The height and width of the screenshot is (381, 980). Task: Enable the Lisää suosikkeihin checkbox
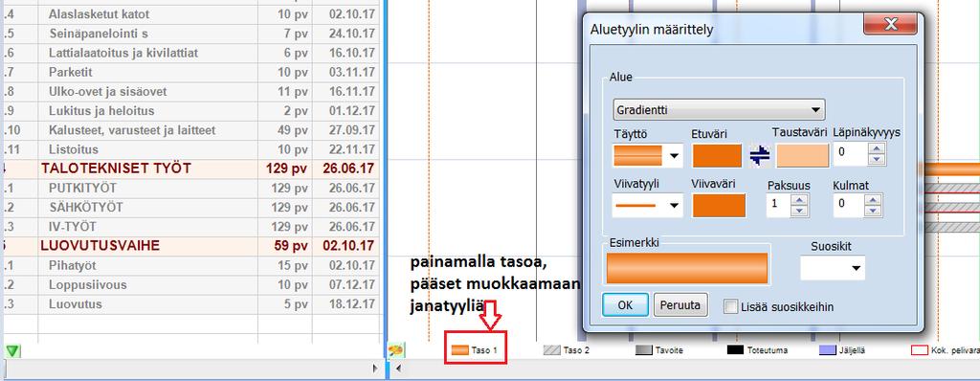730,306
